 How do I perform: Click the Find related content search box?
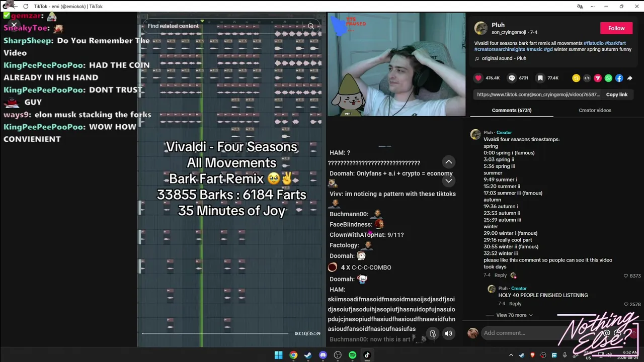[230, 26]
